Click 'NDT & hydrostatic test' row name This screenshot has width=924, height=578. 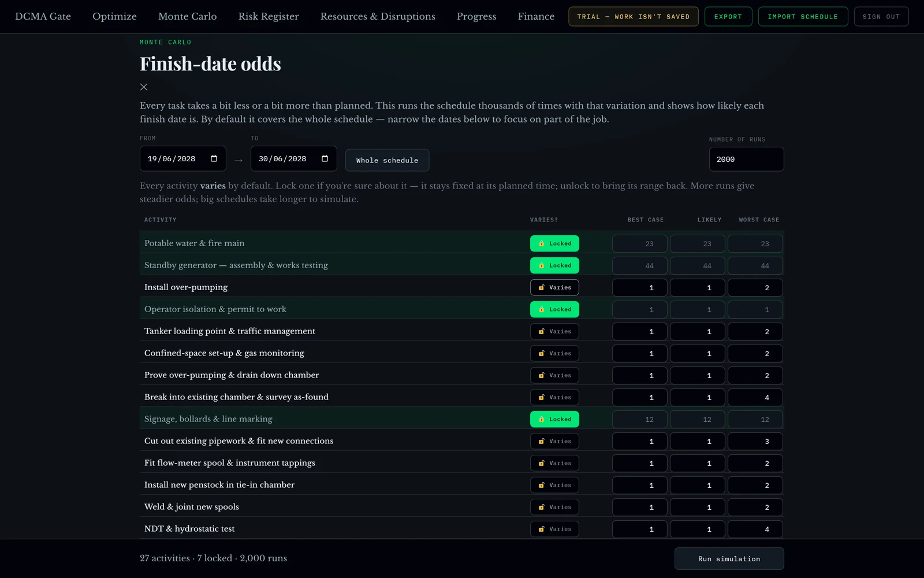[189, 529]
